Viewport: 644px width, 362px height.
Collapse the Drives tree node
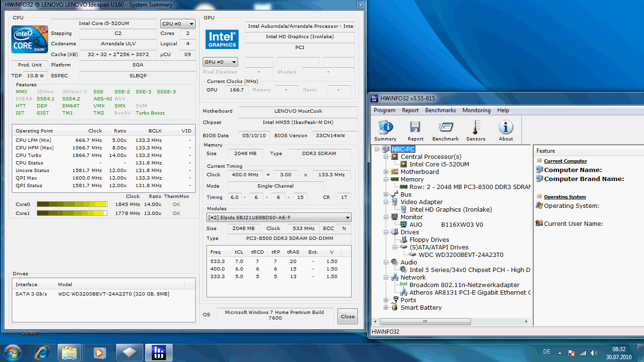386,232
